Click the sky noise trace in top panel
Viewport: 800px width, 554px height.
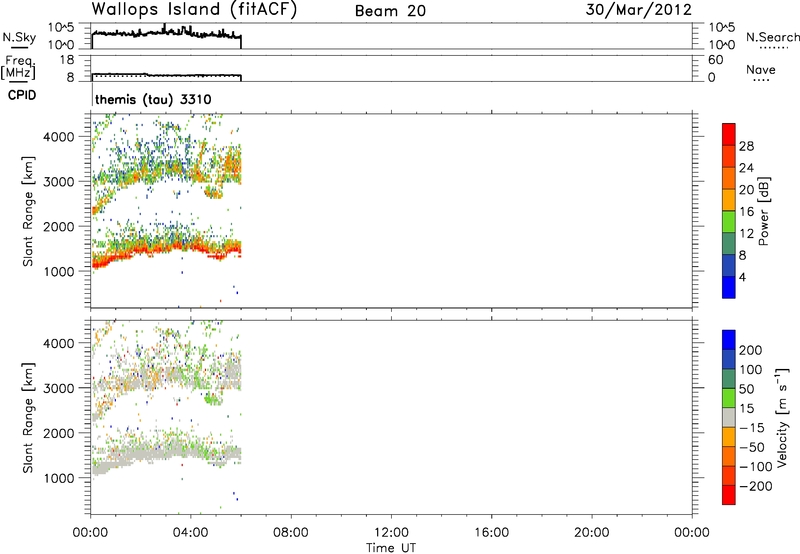[166, 33]
